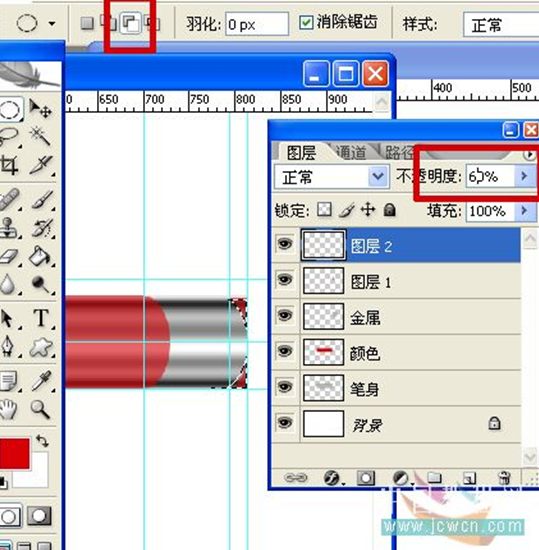Hide layer 图层 1 via eye icon

click(x=285, y=280)
